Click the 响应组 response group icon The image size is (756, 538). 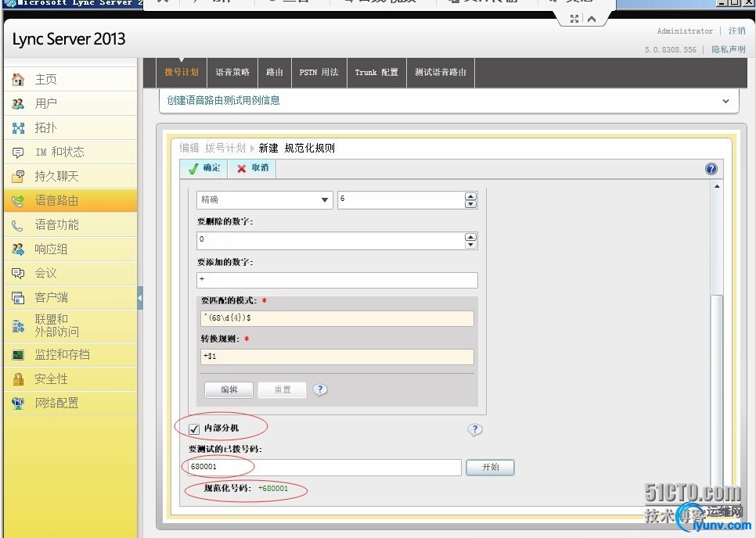pyautogui.click(x=18, y=249)
